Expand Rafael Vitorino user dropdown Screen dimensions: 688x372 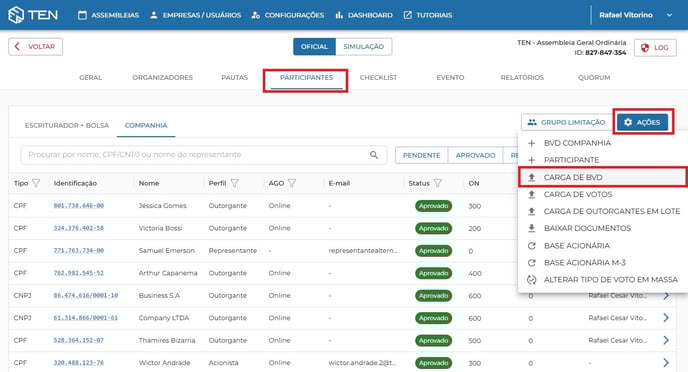pos(635,15)
